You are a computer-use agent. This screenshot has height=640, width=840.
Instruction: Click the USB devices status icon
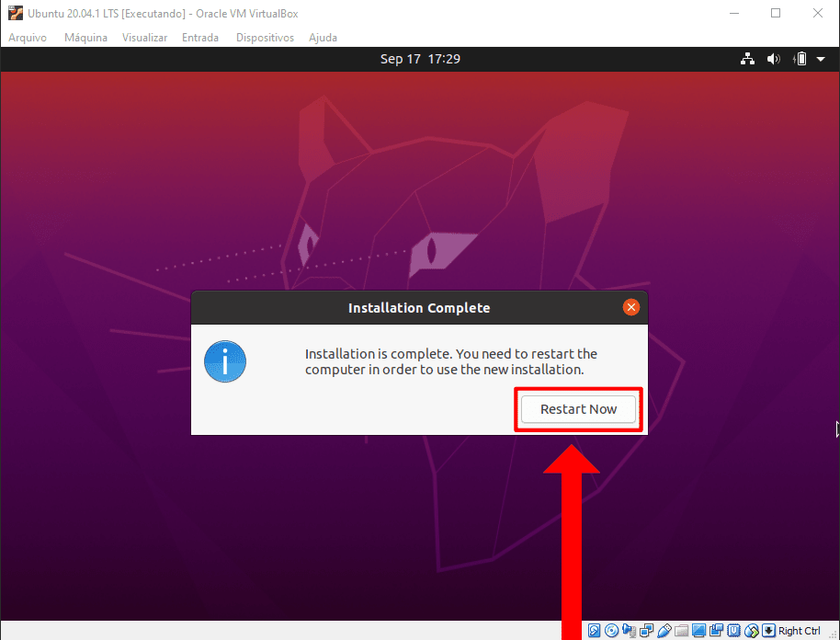(x=664, y=631)
